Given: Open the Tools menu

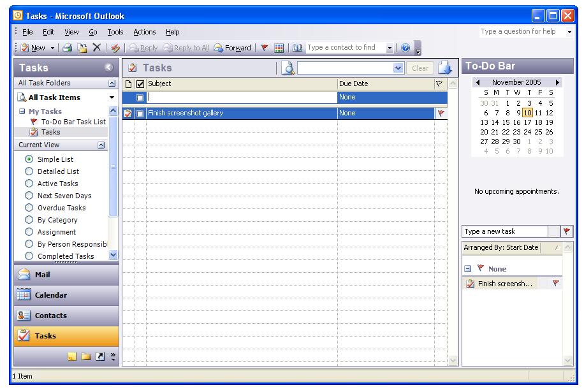Looking at the screenshot, I should (x=115, y=32).
